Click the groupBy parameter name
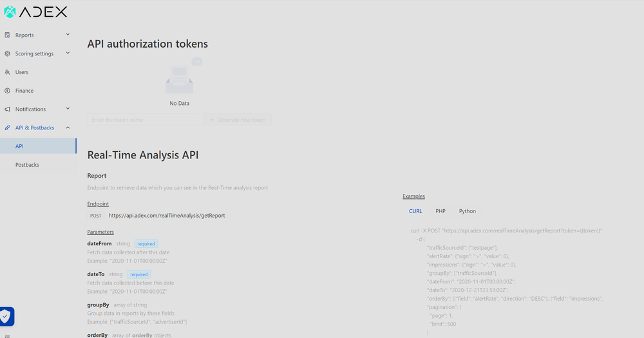The width and height of the screenshot is (644, 338). [x=98, y=305]
